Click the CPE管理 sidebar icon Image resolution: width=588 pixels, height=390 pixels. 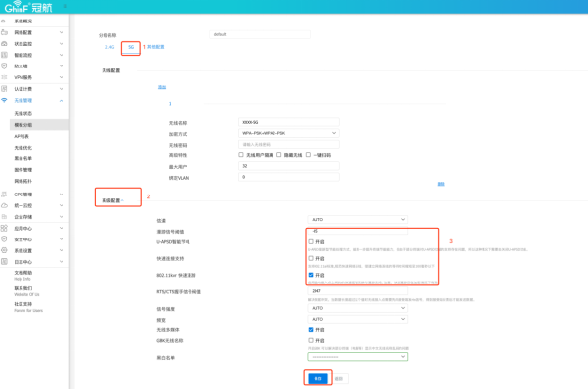click(4, 195)
